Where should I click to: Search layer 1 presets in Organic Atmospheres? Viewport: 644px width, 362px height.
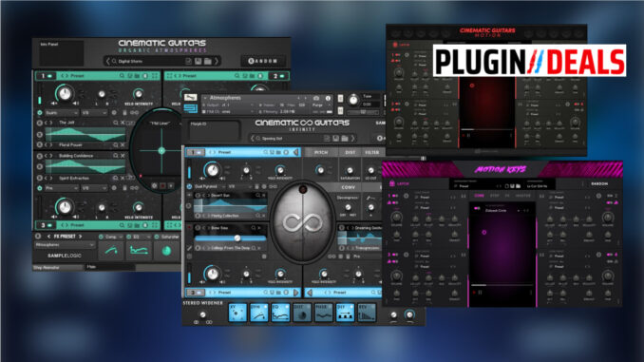pos(122,76)
